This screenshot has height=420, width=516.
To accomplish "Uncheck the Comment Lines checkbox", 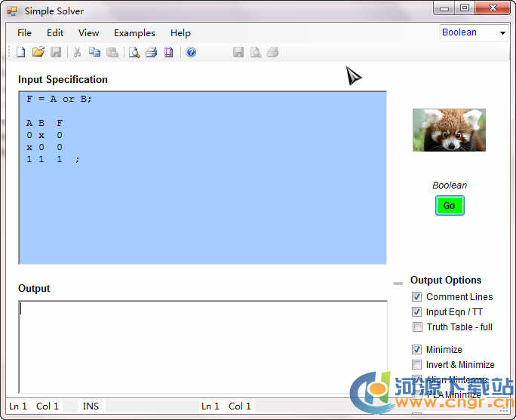I will click(x=416, y=296).
